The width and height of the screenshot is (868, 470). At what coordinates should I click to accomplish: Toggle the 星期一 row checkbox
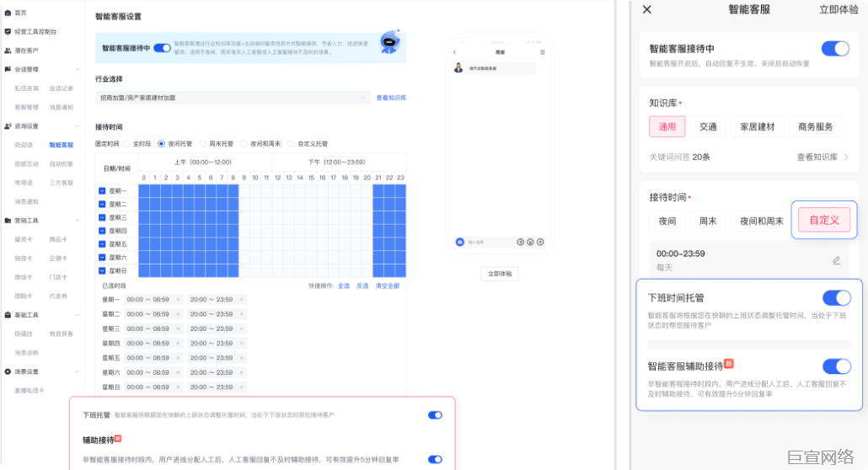(x=102, y=191)
